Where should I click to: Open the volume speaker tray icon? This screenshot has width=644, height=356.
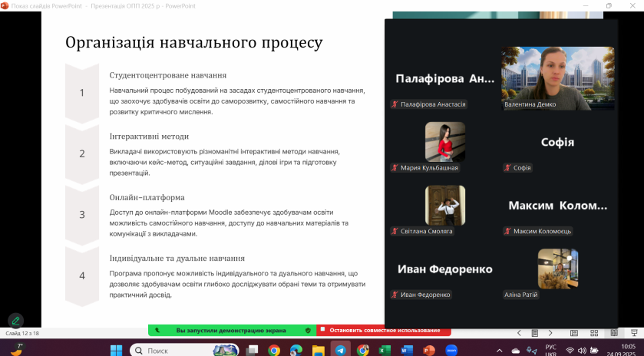pos(582,351)
